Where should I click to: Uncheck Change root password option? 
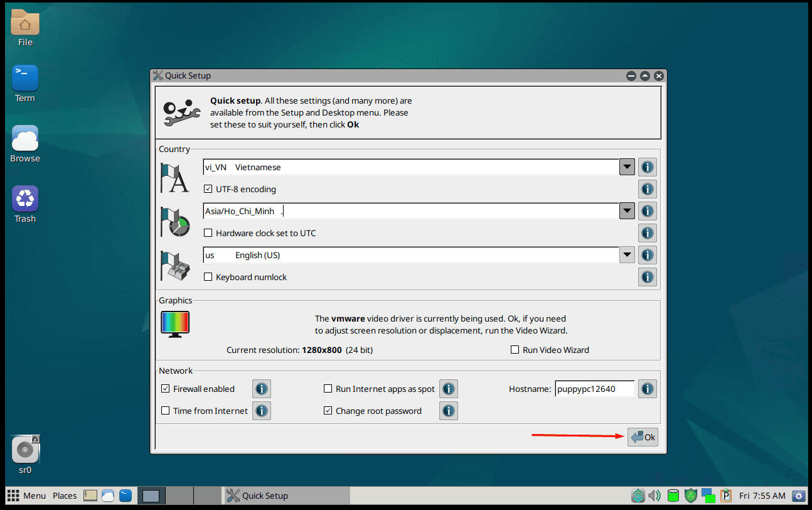[328, 411]
